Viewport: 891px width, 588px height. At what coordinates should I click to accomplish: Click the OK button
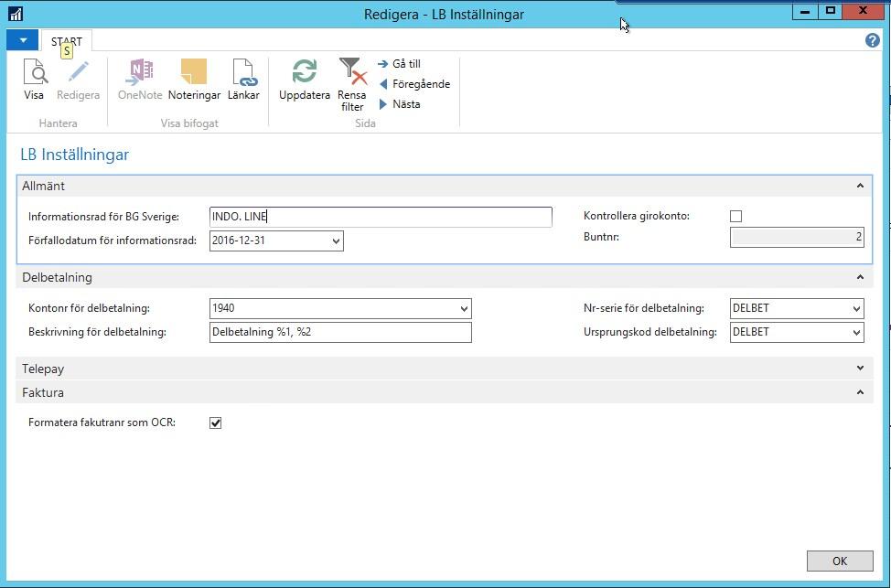[840, 561]
